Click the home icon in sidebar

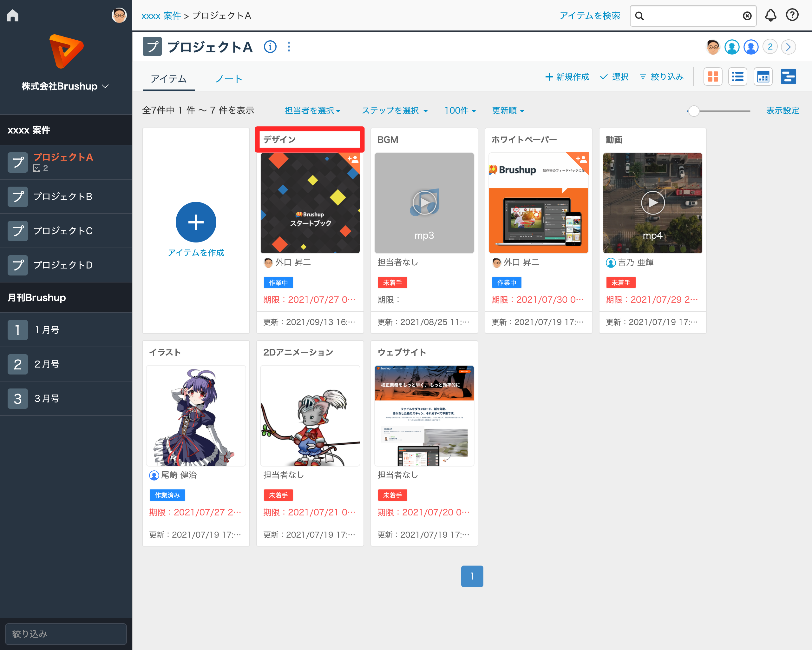(x=13, y=16)
